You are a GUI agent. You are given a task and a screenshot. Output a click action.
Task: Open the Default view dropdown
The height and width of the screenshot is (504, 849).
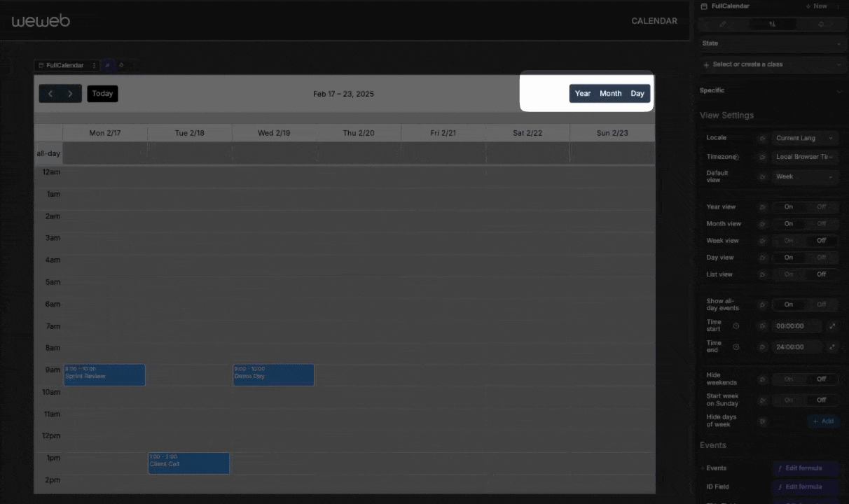click(x=803, y=176)
